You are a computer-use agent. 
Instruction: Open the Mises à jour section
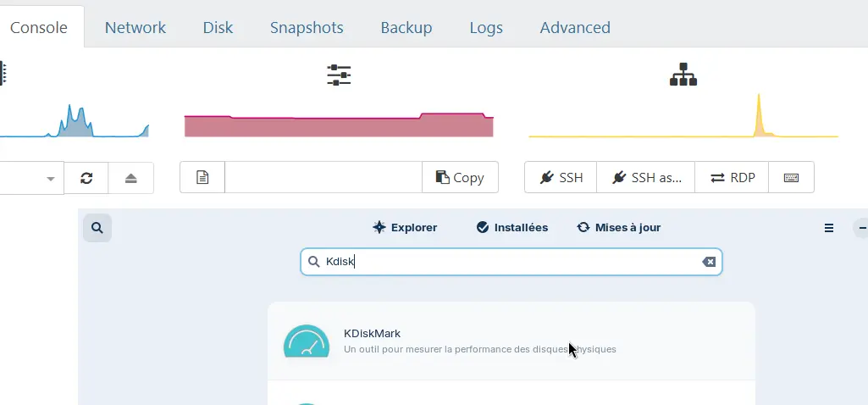(x=618, y=228)
